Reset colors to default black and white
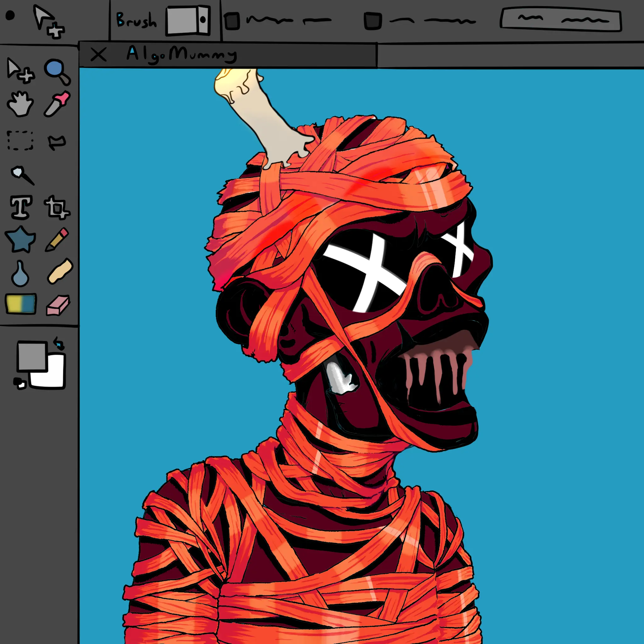 click(20, 383)
